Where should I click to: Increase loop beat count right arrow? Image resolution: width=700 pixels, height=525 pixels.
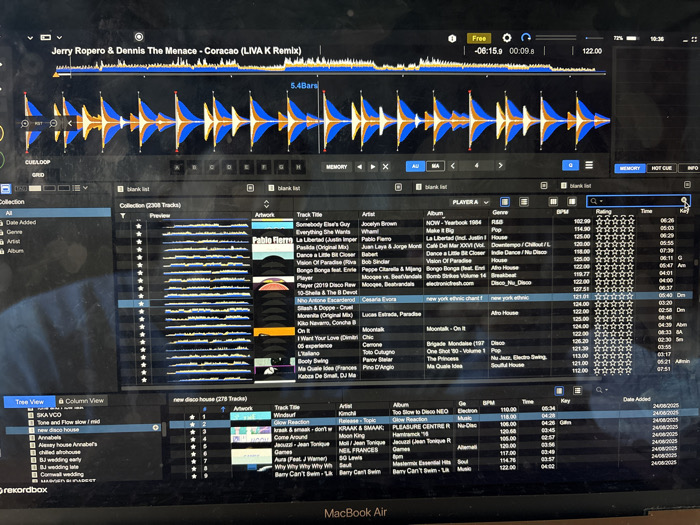[500, 165]
